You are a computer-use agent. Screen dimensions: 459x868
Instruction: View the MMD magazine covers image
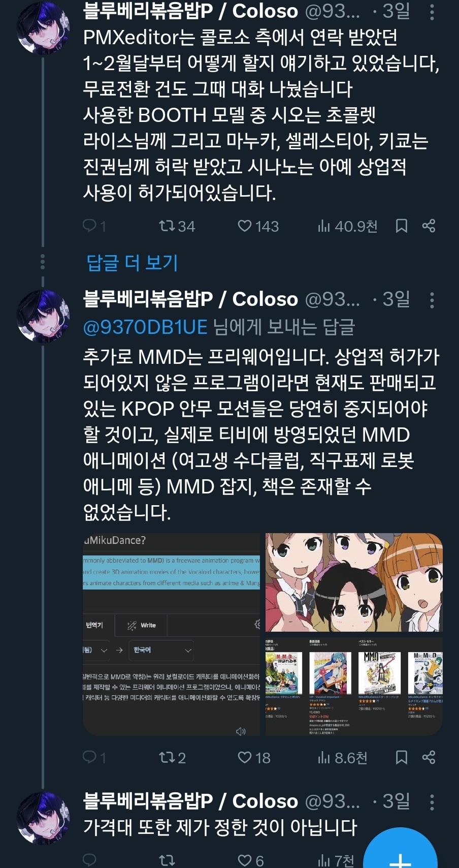tap(354, 686)
